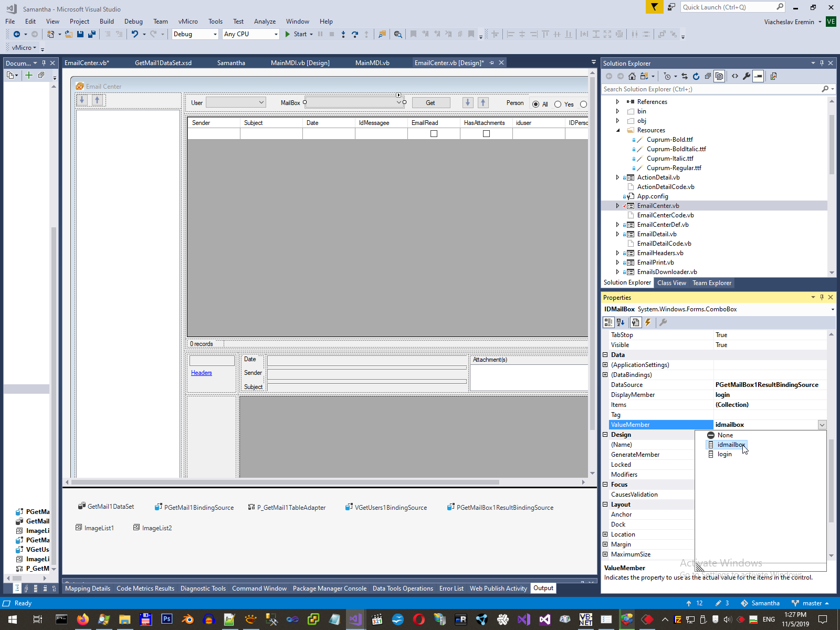Click the Pending Changes Filter clock icon
The image size is (840, 630).
[667, 76]
